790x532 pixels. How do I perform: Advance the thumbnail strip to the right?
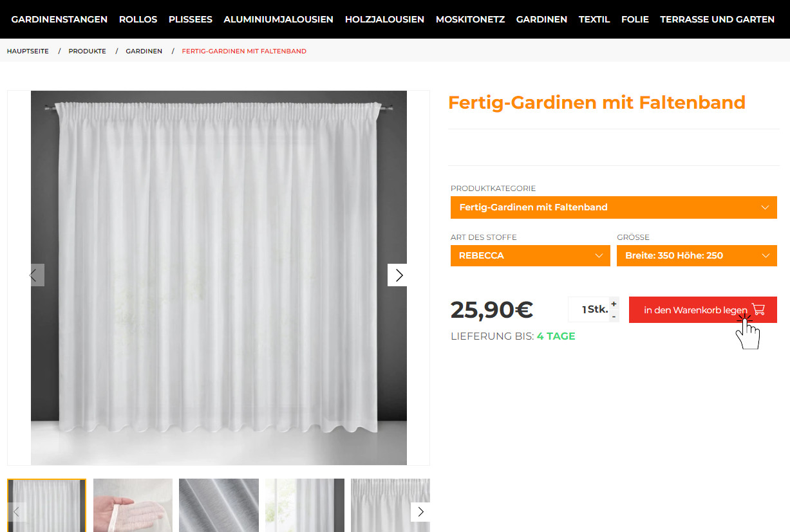[x=420, y=512]
